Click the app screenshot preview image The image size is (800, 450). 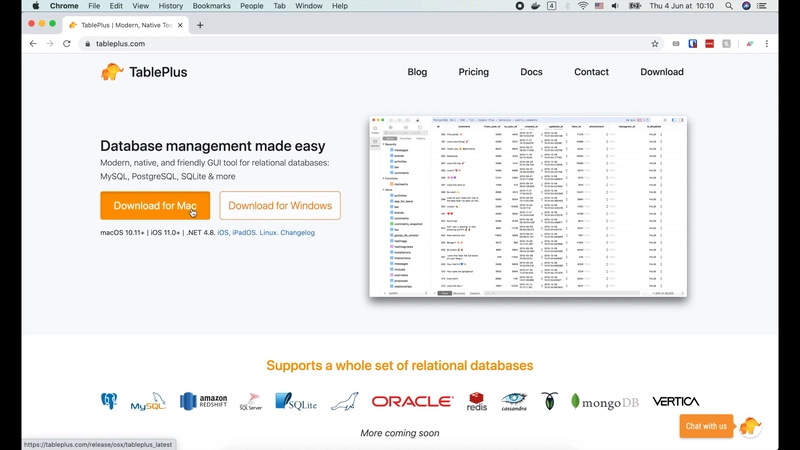coord(528,207)
